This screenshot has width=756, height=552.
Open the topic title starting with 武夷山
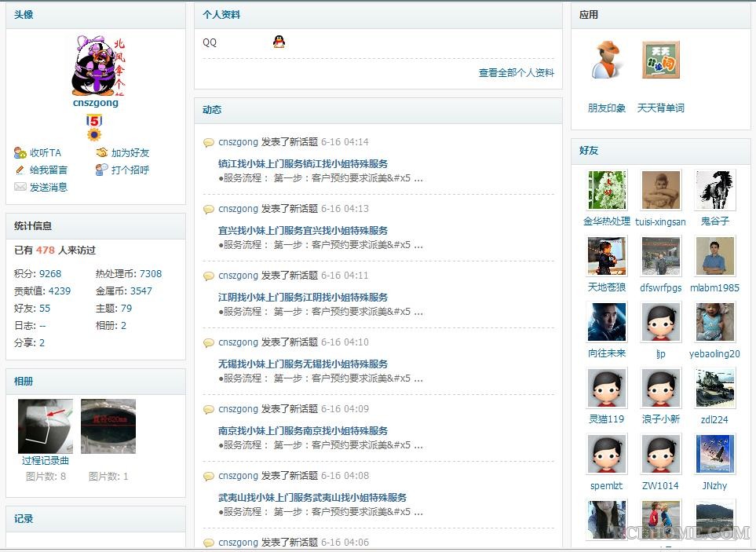click(312, 498)
